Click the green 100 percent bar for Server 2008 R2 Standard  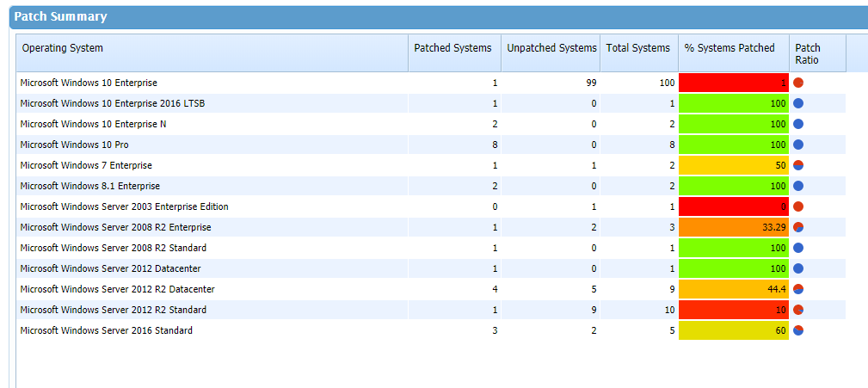[734, 248]
